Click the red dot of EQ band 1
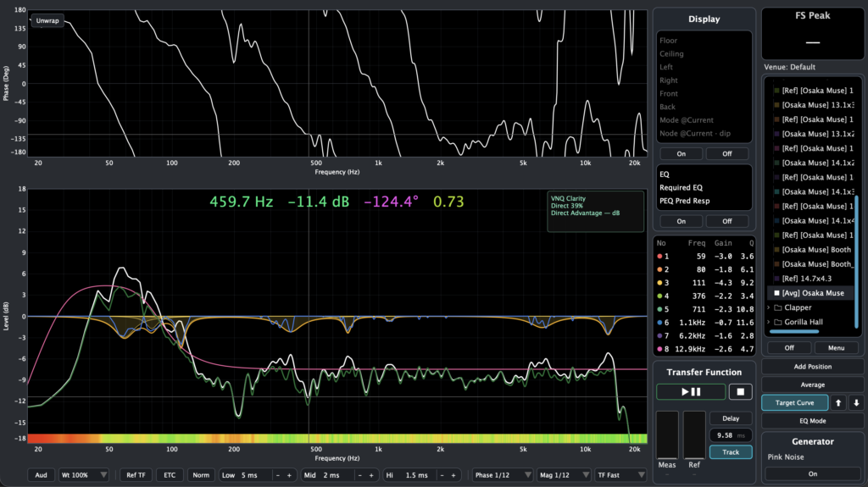 click(659, 257)
